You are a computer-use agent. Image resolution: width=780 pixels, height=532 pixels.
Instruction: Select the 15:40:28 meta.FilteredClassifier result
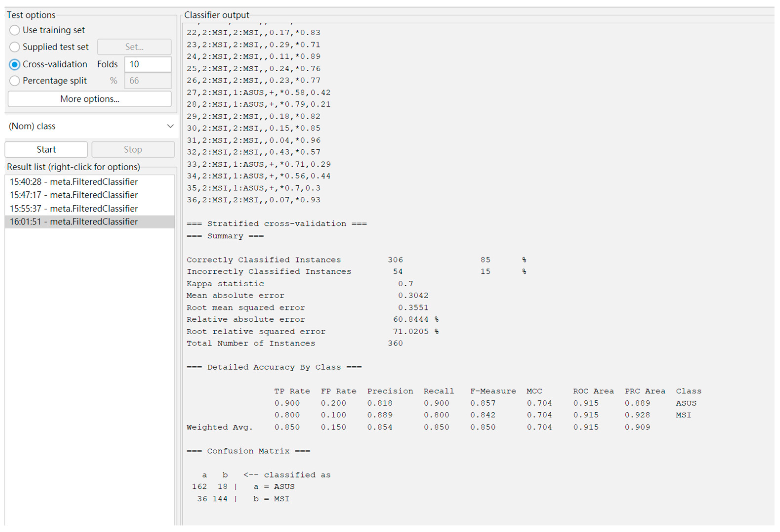tap(90, 182)
